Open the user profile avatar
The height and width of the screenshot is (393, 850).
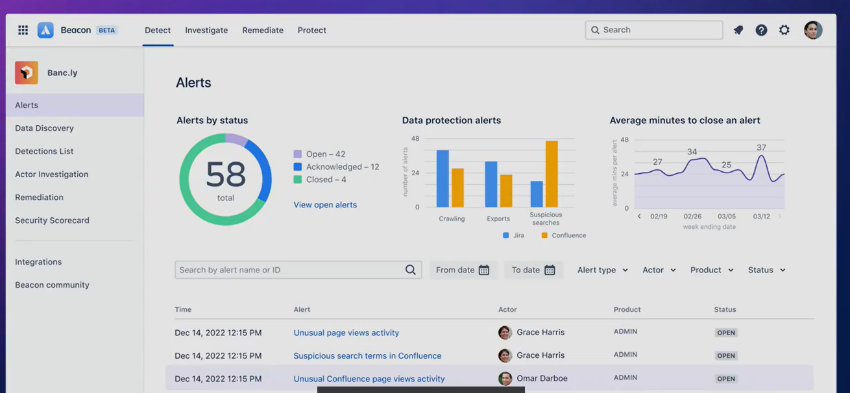pos(813,30)
